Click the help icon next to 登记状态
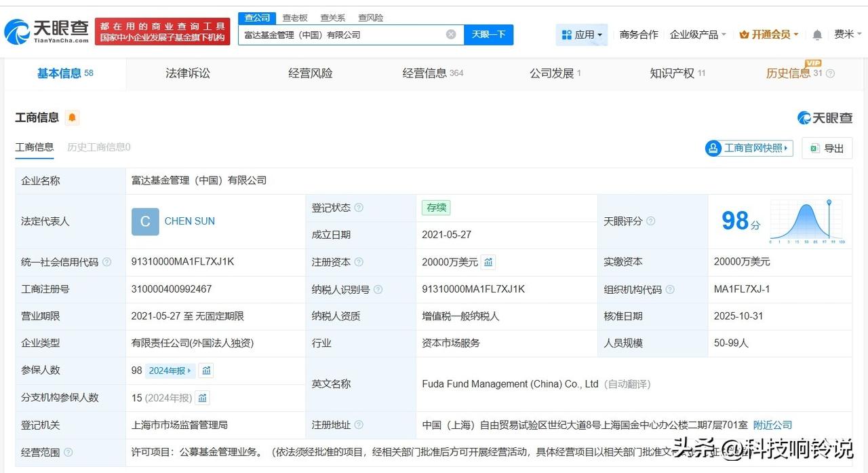The width and height of the screenshot is (868, 473). (359, 208)
